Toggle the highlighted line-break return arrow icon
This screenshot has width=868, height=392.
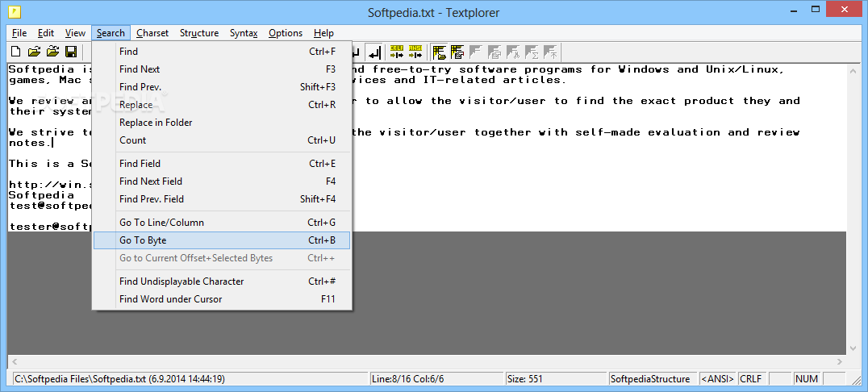[x=375, y=52]
